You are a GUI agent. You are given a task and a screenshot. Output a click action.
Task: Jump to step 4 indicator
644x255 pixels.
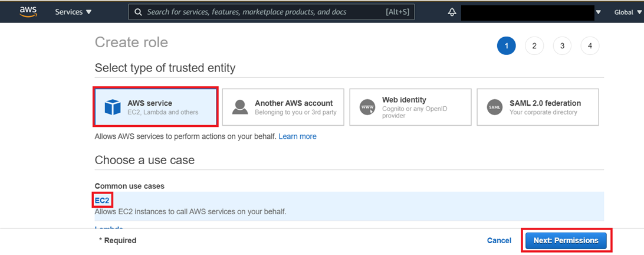pos(590,46)
